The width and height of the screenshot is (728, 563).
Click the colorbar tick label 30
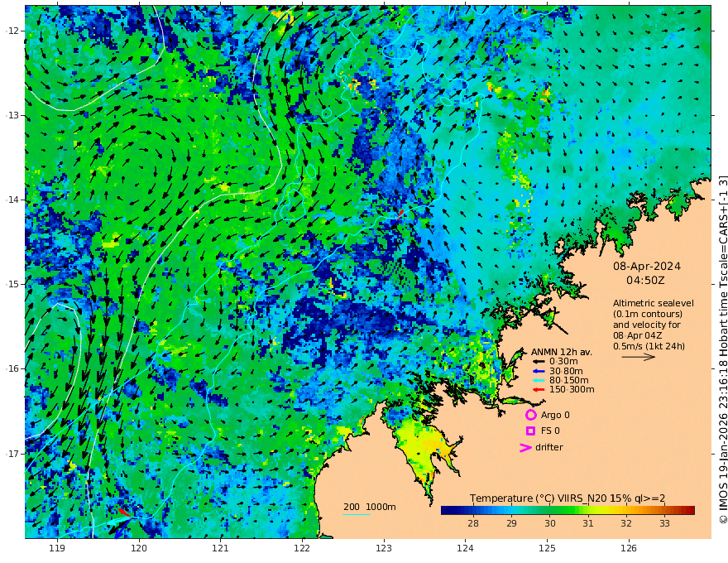(x=549, y=523)
